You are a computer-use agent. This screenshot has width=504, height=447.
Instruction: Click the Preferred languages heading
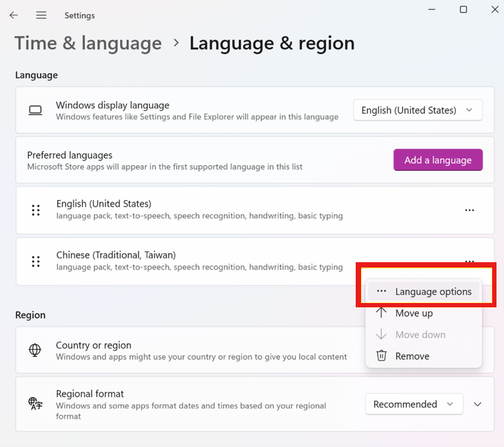coord(70,155)
